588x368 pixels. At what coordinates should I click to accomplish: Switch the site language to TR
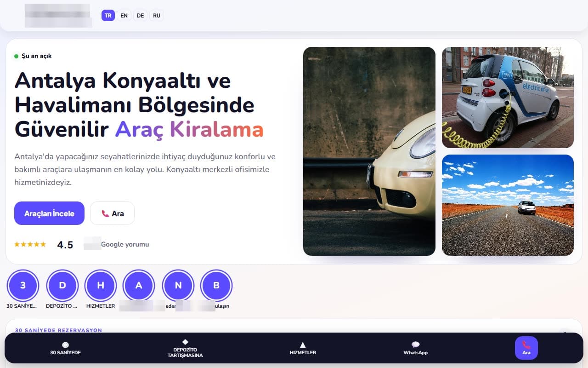coord(108,16)
